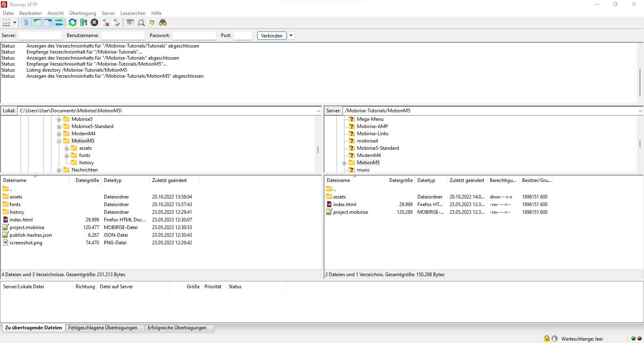The width and height of the screenshot is (644, 343).
Task: Collapse the MotionM5 folder in the local tree
Action: click(x=59, y=141)
